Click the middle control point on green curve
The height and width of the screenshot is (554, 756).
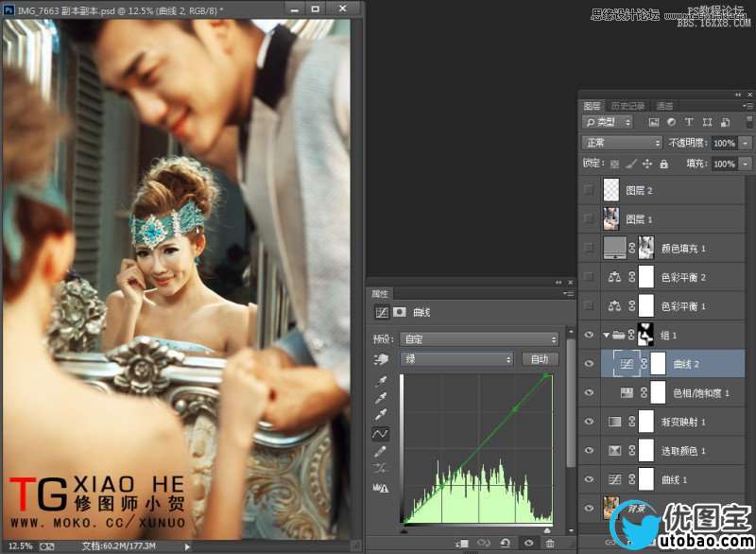coord(515,409)
